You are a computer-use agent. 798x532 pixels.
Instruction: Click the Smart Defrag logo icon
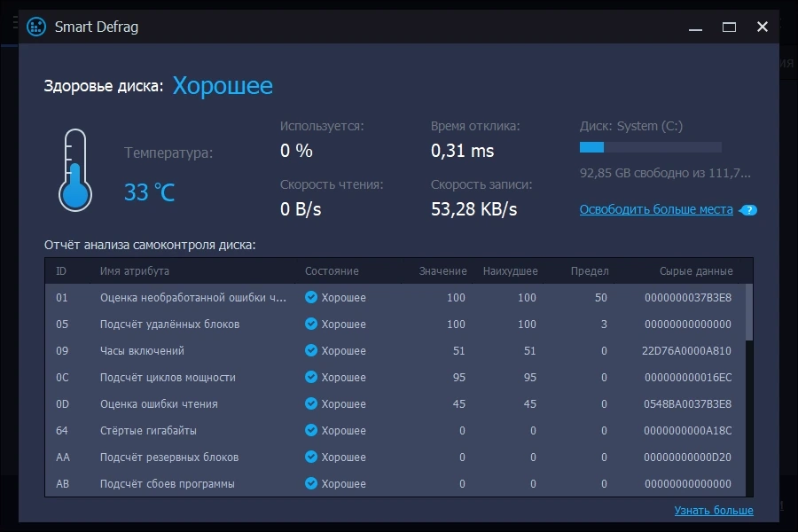click(x=36, y=27)
